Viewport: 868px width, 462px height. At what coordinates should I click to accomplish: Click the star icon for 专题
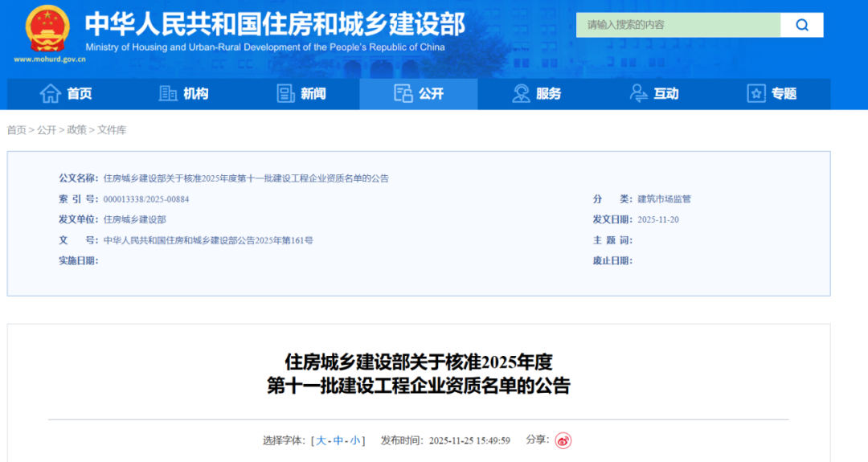756,94
